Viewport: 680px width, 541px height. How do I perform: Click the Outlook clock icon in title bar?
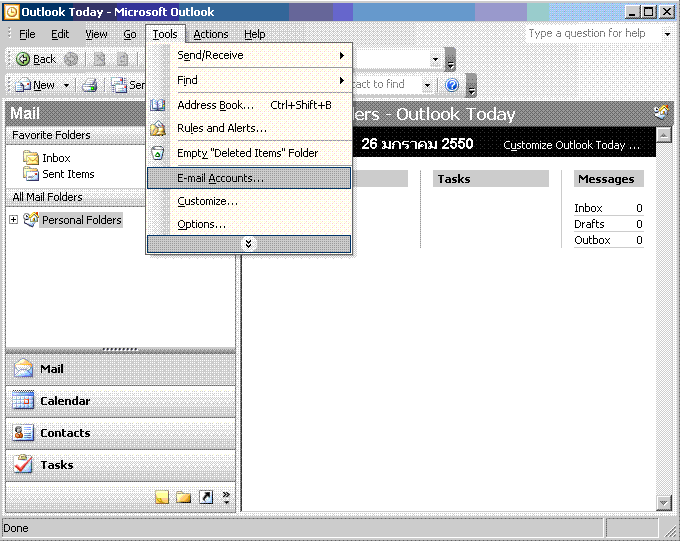tap(12, 12)
